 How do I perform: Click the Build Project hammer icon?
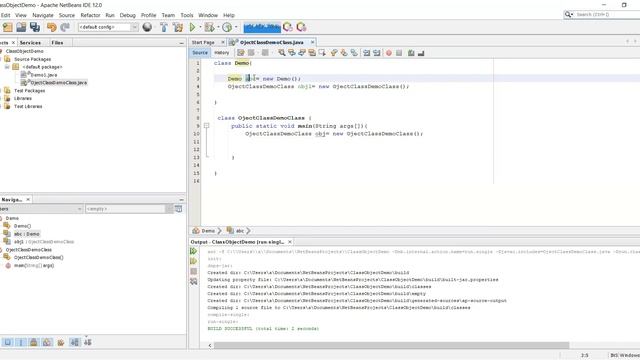point(164,27)
